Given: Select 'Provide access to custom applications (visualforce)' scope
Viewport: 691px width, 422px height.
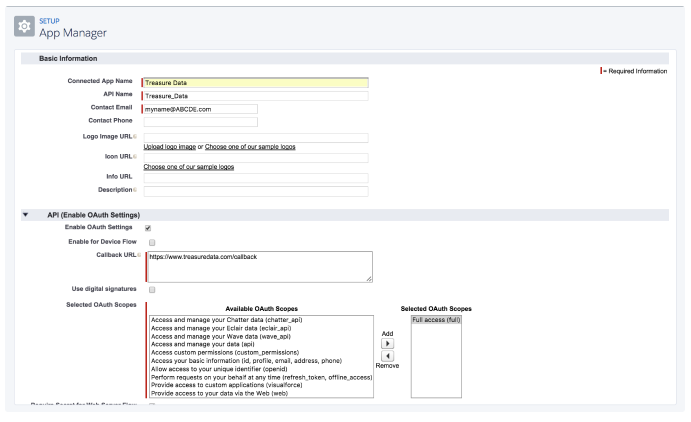Looking at the screenshot, I should [x=232, y=385].
